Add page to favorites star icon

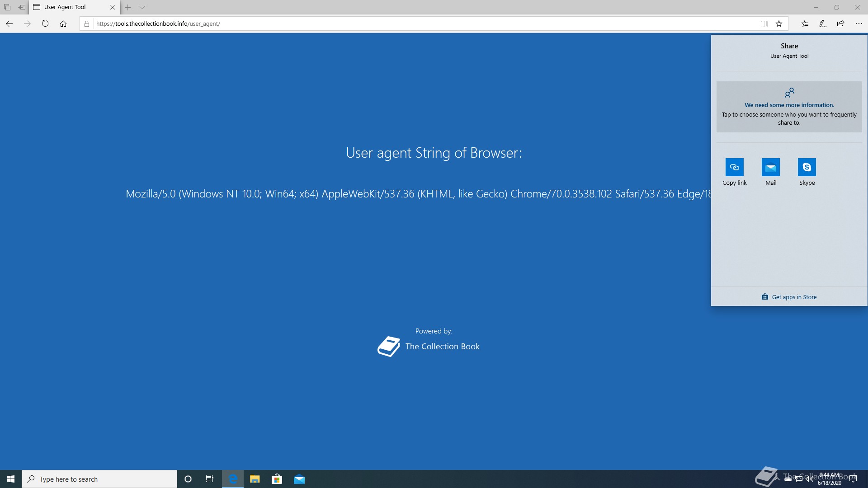point(779,24)
